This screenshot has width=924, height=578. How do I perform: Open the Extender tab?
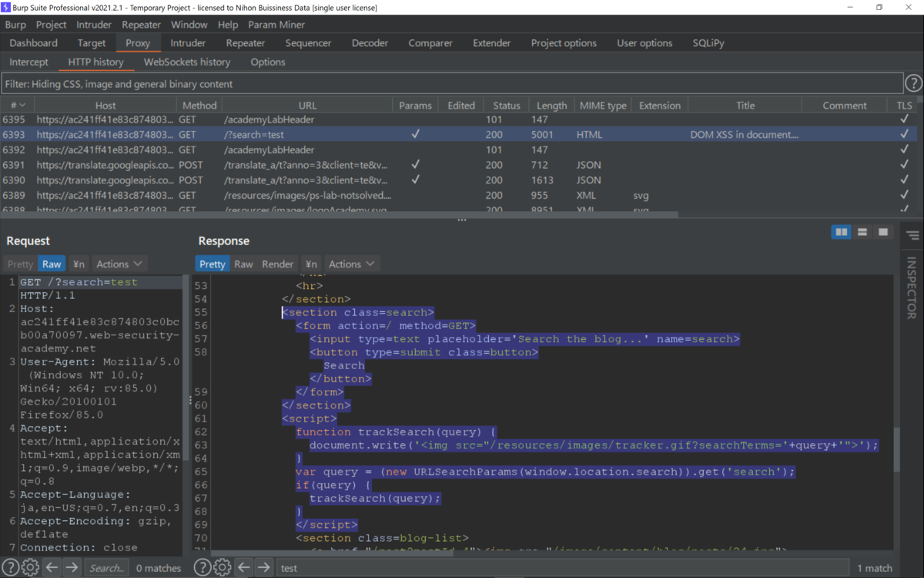492,42
